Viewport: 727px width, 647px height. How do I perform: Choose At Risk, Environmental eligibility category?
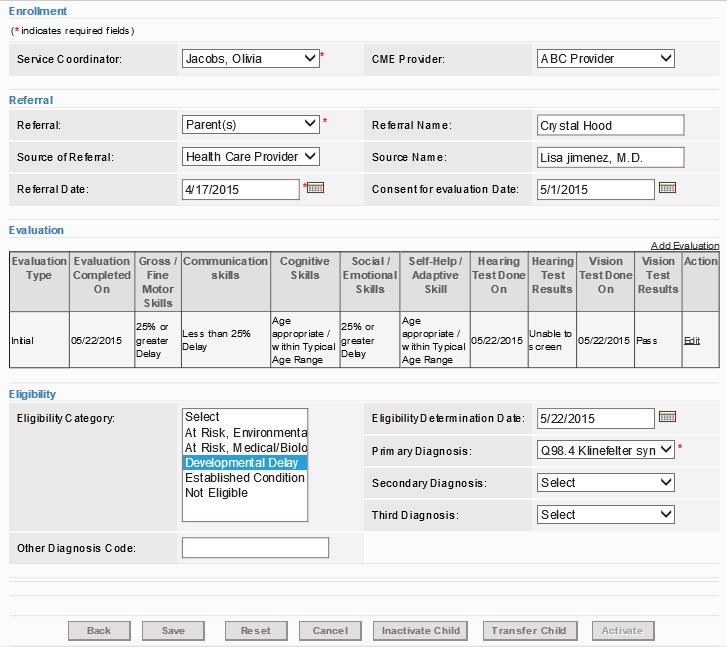(x=245, y=432)
